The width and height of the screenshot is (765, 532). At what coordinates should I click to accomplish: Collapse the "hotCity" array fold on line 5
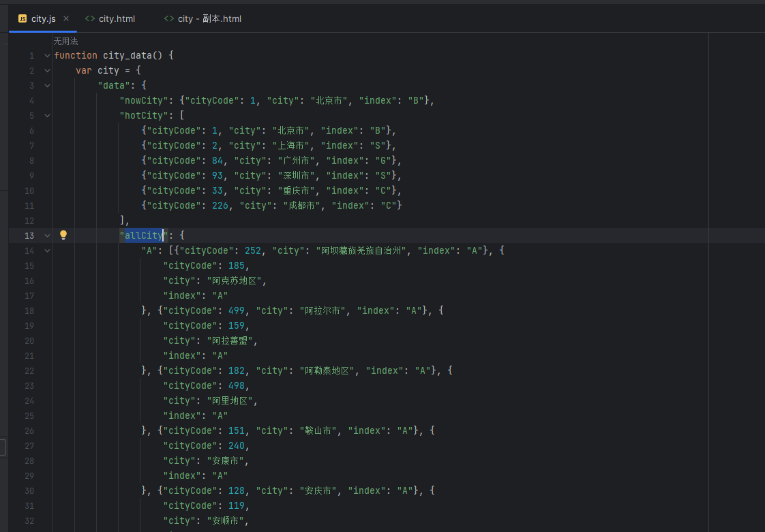[x=47, y=116]
